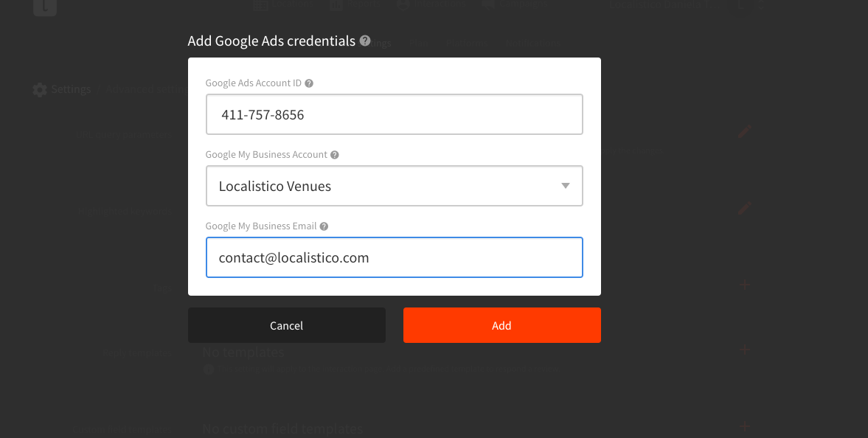This screenshot has height=438, width=868.
Task: Open the Notifications tab behind the dialog
Action: click(x=532, y=44)
